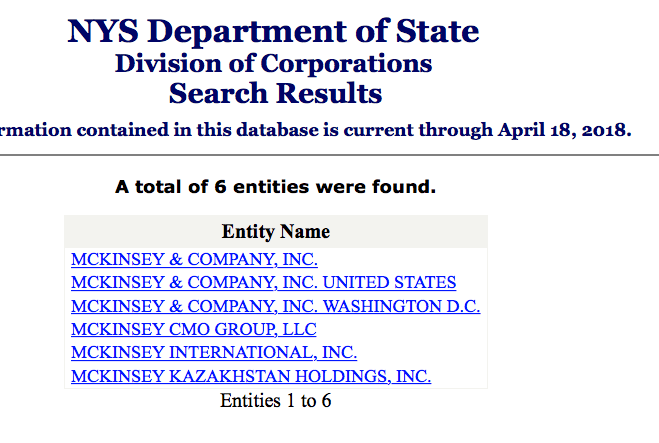Open the MCKINSEY & COMPANY, INC. entity link

[x=194, y=260]
